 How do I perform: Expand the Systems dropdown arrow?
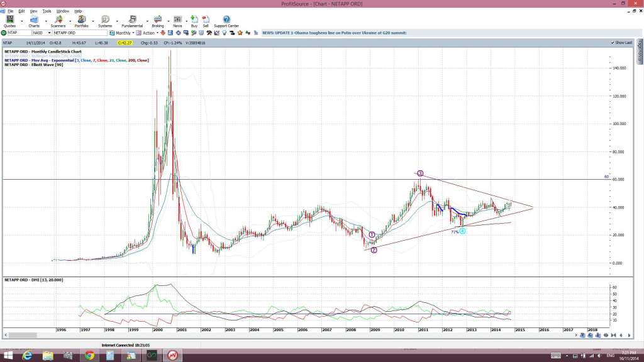[117, 21]
